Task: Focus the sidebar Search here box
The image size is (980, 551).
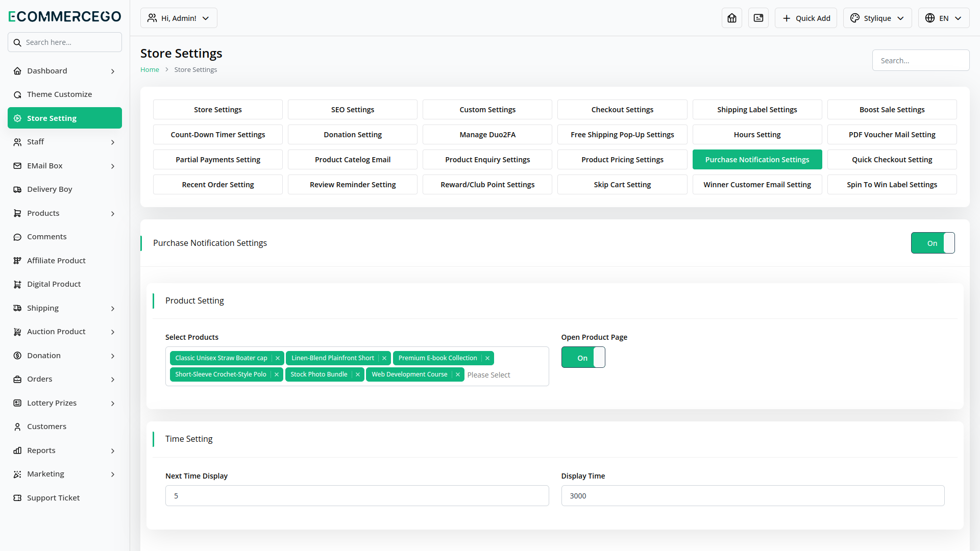Action: click(x=65, y=42)
